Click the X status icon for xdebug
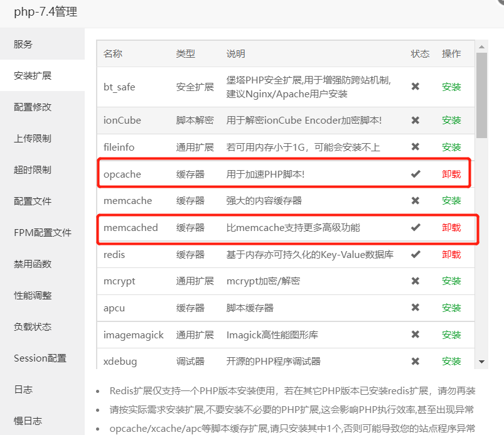504x435 pixels. click(416, 362)
